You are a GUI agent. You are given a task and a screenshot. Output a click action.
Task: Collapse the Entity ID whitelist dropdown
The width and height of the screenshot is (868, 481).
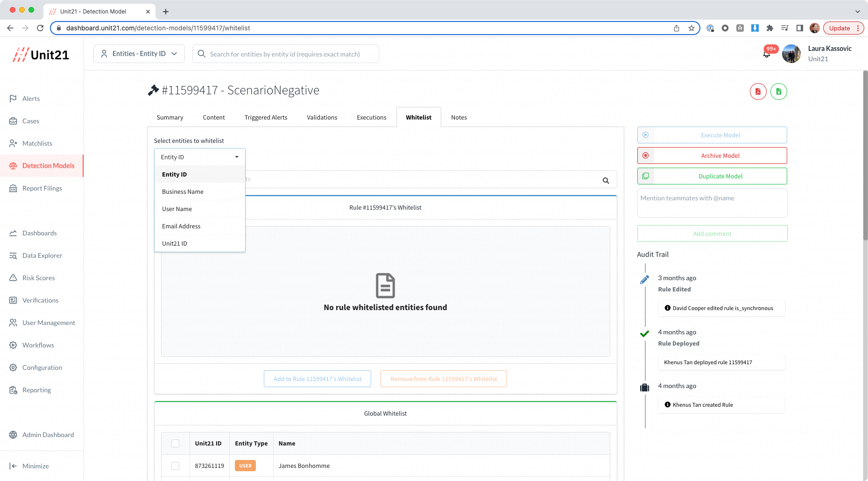pos(200,157)
